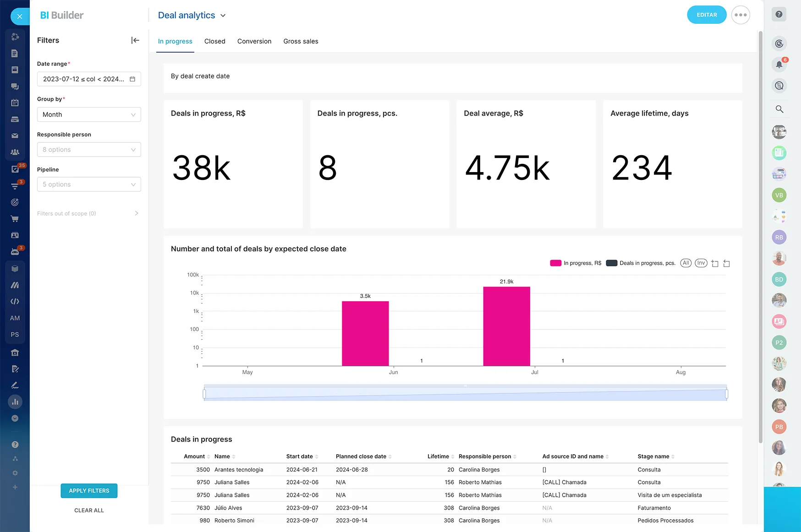Screen dimensions: 801x532
Task: Open the shopping cart icon in sidebar
Action: point(15,219)
